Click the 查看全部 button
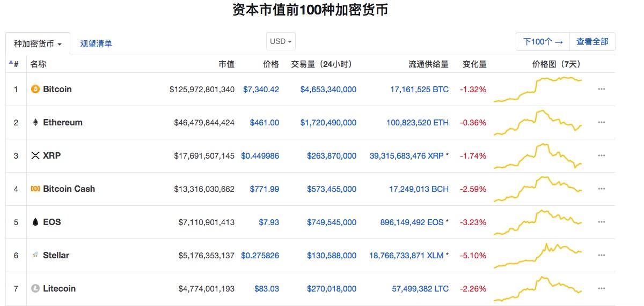Image resolution: width=644 pixels, height=306 pixels. pyautogui.click(x=592, y=42)
